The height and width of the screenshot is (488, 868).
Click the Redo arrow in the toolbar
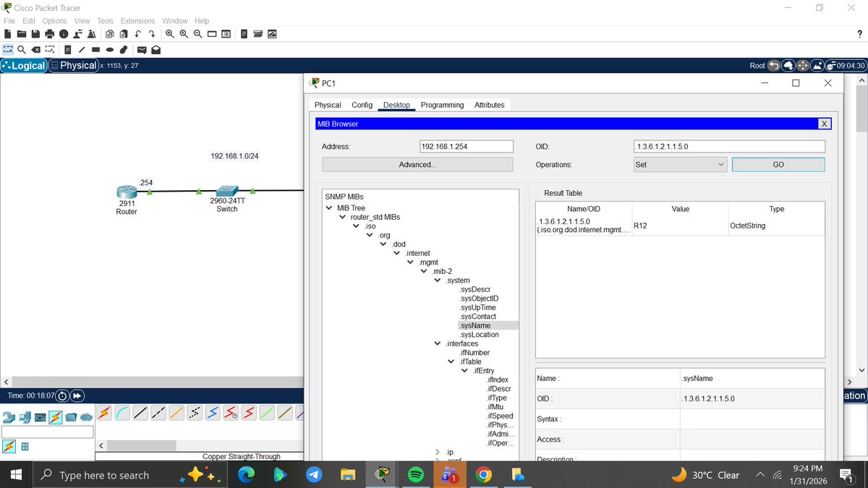pos(152,34)
